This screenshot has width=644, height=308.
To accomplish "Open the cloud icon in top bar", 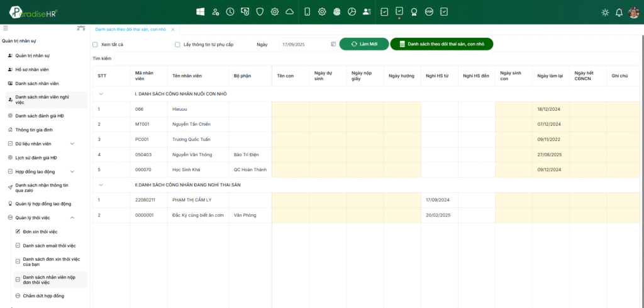I will tap(289, 12).
